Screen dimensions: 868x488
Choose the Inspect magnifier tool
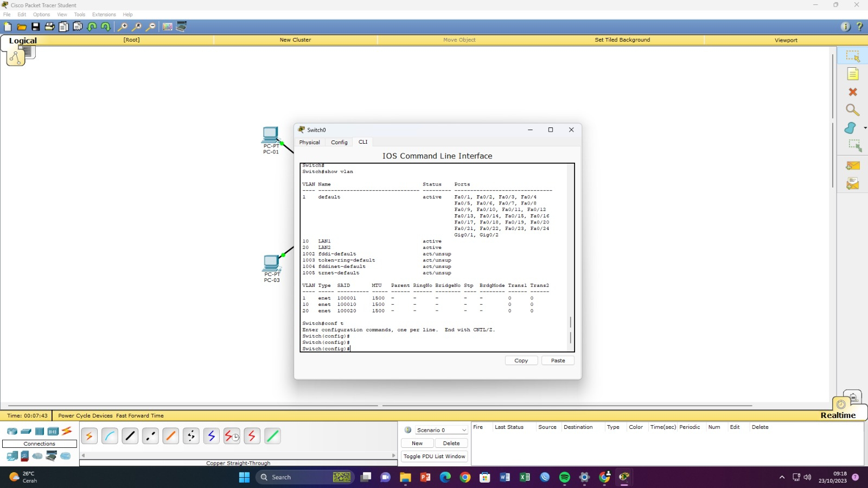click(x=853, y=110)
